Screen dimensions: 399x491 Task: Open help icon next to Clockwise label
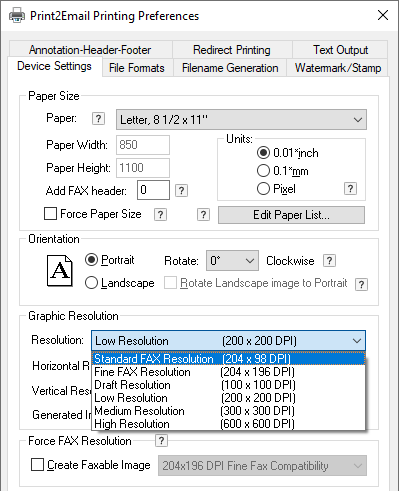pyautogui.click(x=329, y=261)
